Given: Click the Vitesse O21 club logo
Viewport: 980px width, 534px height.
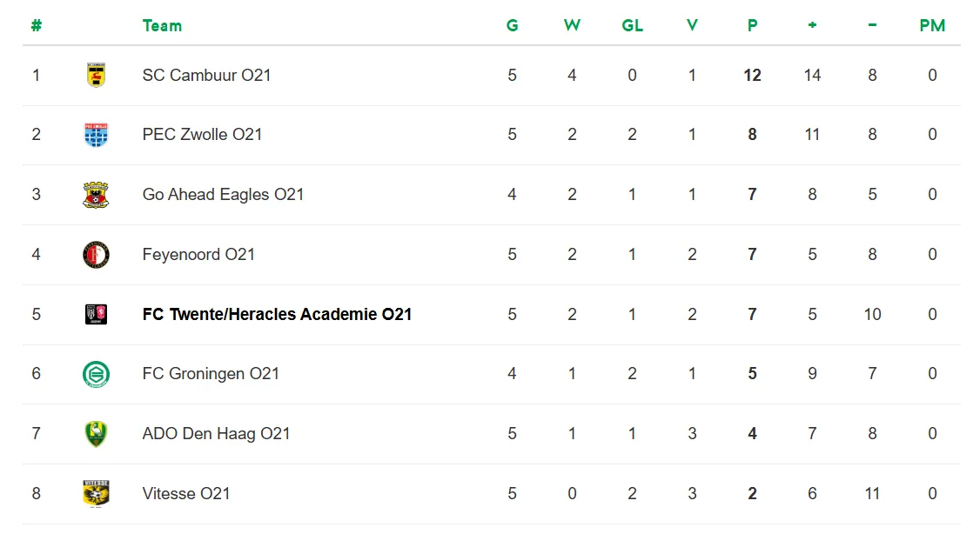Looking at the screenshot, I should pyautogui.click(x=96, y=493).
